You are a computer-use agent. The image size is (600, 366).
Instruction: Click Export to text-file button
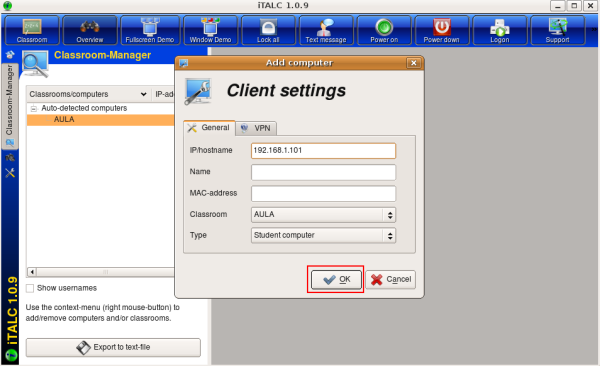tap(113, 347)
